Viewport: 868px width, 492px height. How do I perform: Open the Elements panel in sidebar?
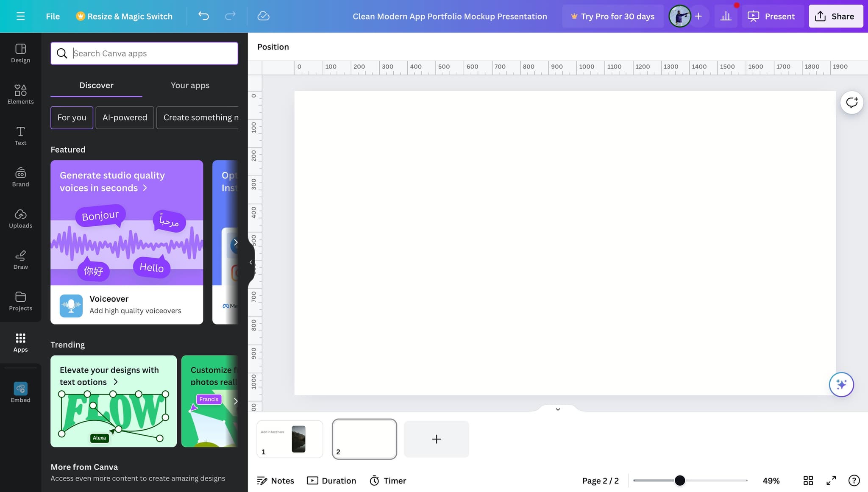(x=20, y=94)
